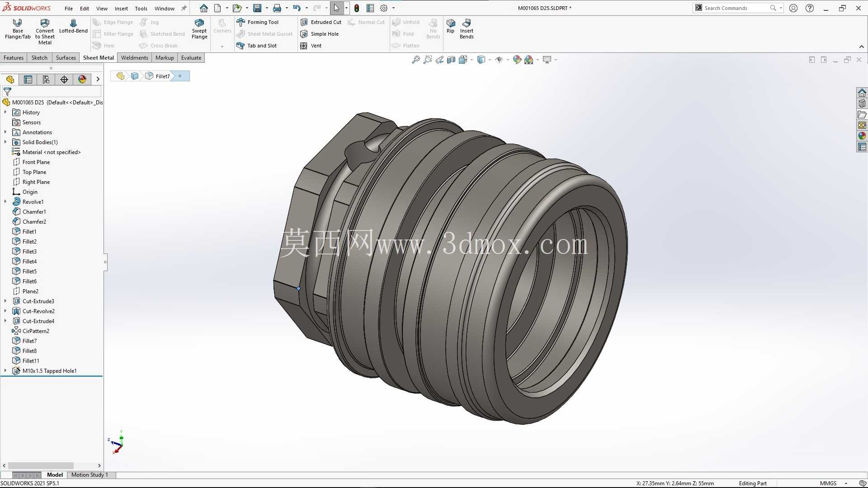
Task: Pin the menu bar with pushpin
Action: point(184,8)
